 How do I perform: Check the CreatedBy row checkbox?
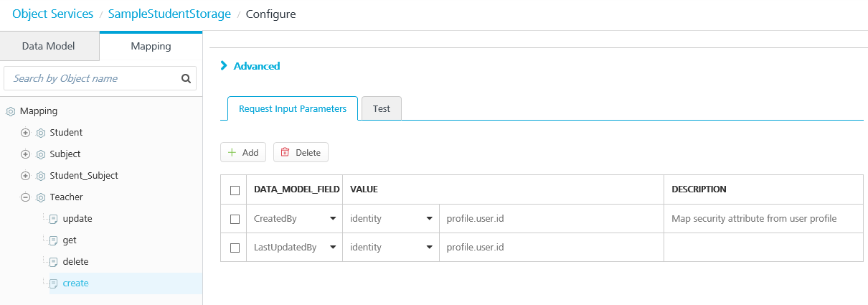(x=235, y=219)
